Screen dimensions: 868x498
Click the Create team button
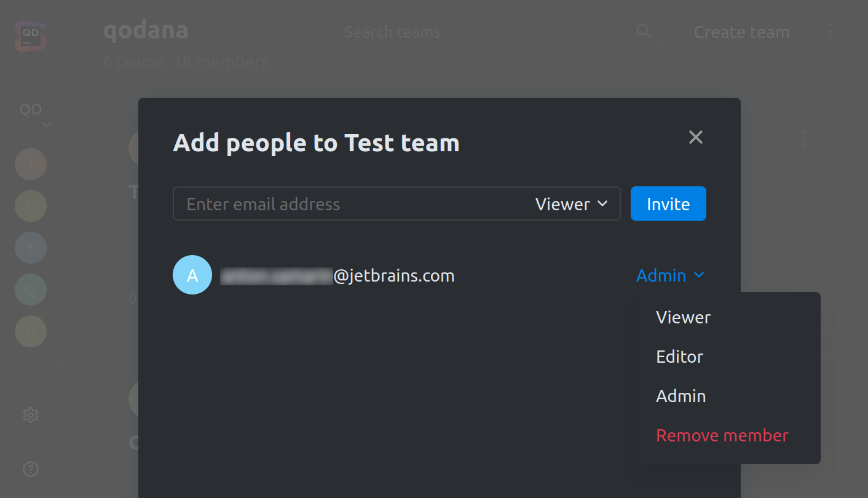point(741,31)
